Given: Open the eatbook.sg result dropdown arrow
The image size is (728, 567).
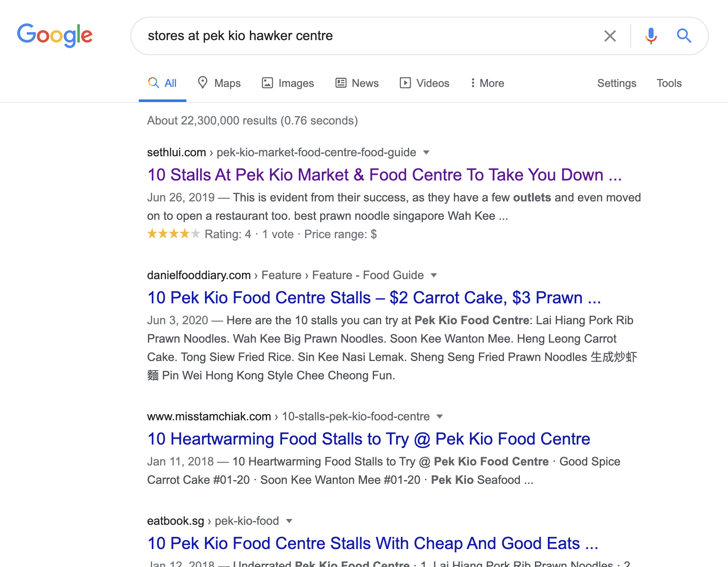Looking at the screenshot, I should tap(289, 521).
